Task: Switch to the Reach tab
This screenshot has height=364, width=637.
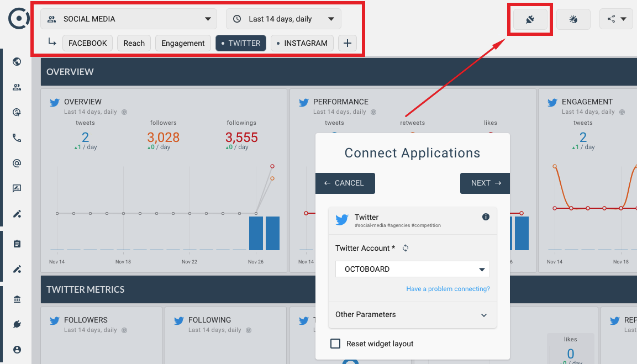Action: (x=134, y=43)
